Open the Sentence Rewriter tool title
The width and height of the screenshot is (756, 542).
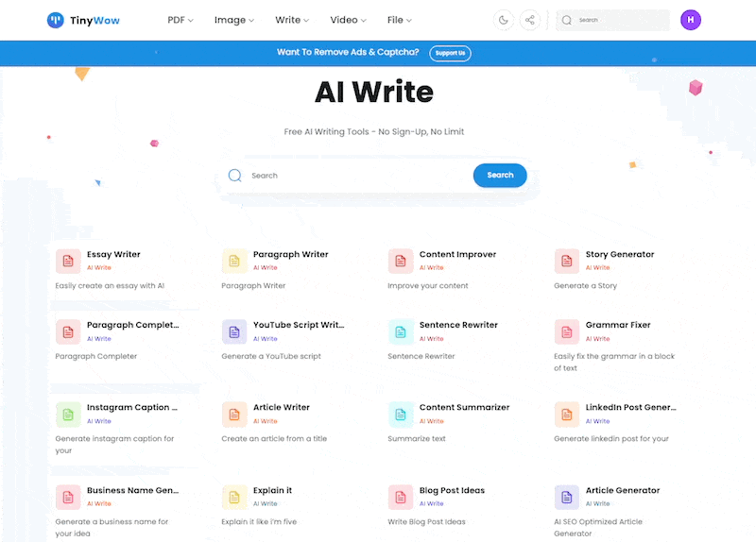tap(458, 325)
